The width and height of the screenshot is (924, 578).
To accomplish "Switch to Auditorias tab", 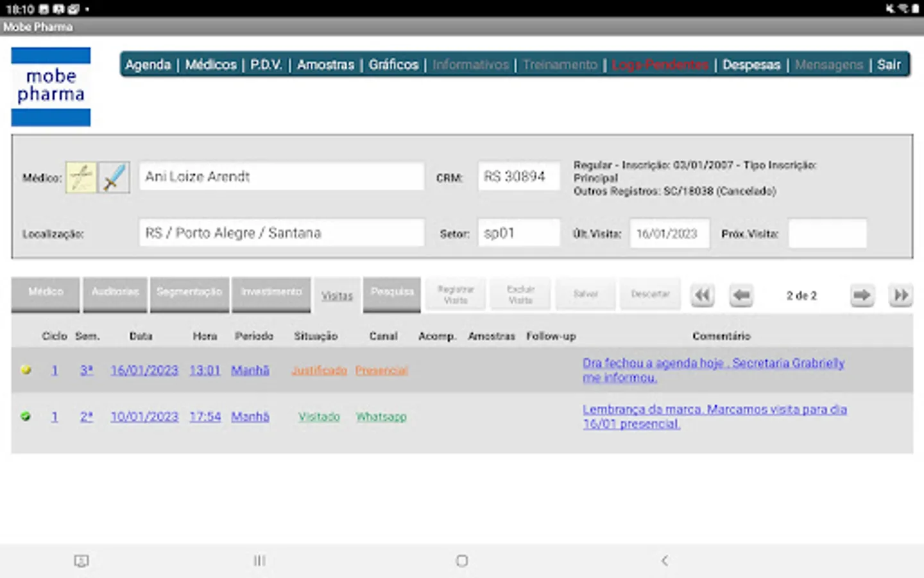I will point(115,295).
